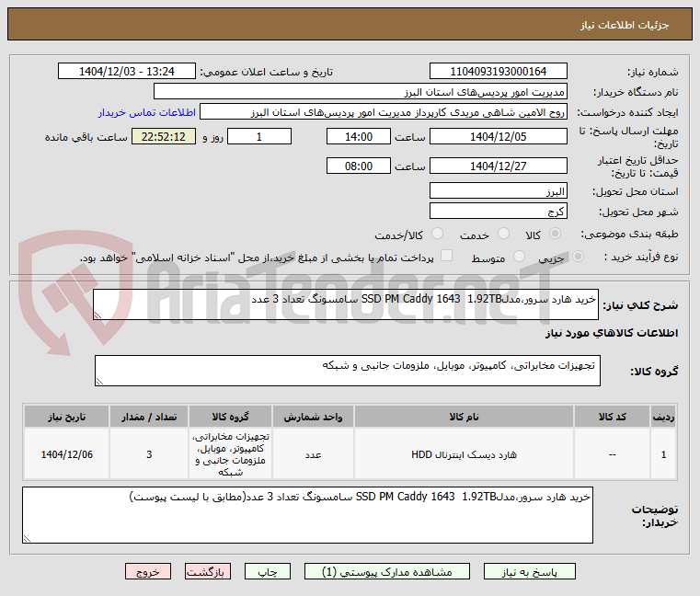The image size is (700, 596).
Task: Click the گروه کالا textarea
Action: 348,371
